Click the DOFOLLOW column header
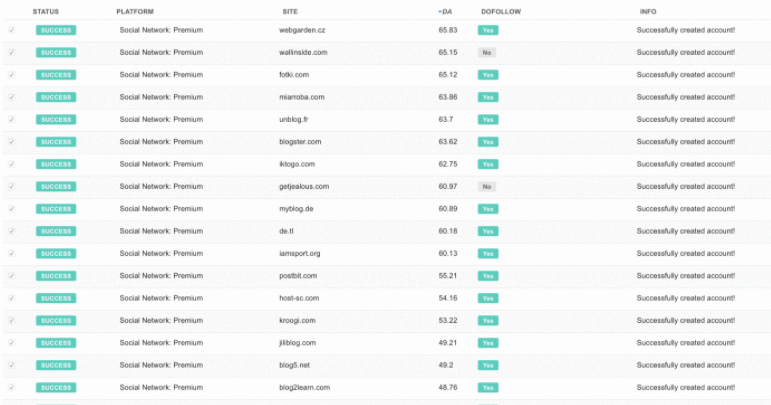The height and width of the screenshot is (405, 771). 500,11
